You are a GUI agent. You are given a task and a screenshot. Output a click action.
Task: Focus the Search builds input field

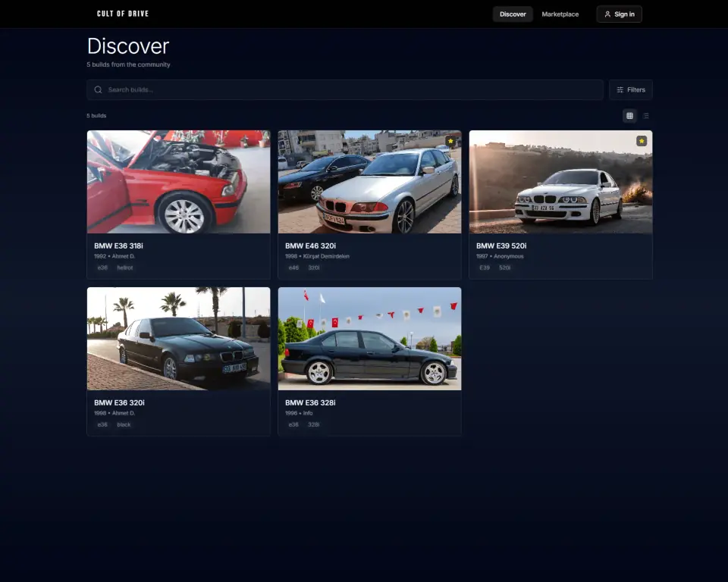point(345,89)
